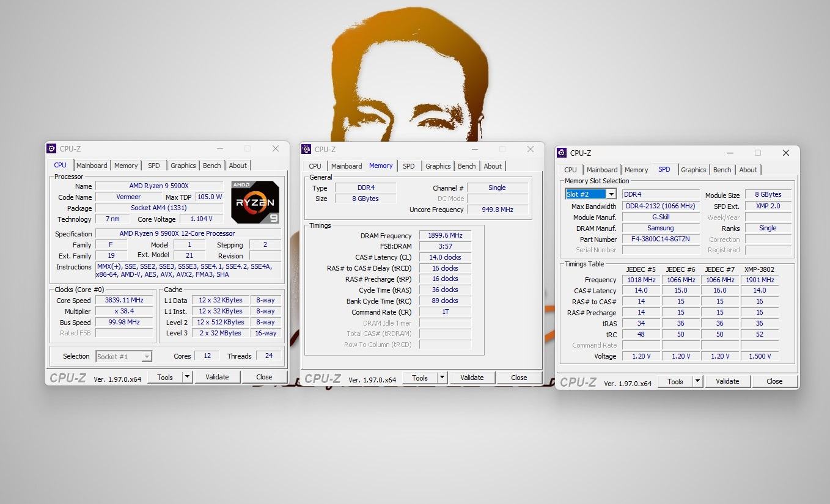Click Close button in left CPU window
The height and width of the screenshot is (504, 830).
pyautogui.click(x=264, y=377)
